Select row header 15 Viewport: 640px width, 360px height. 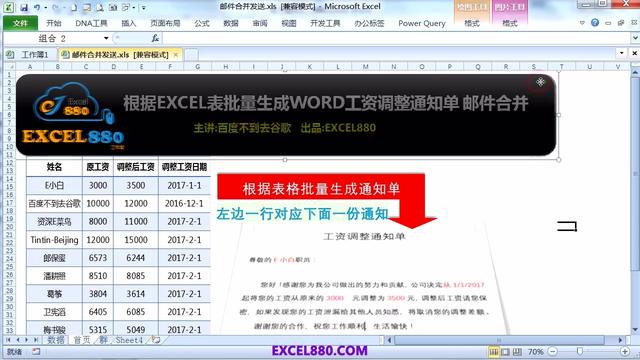[x=9, y=187]
